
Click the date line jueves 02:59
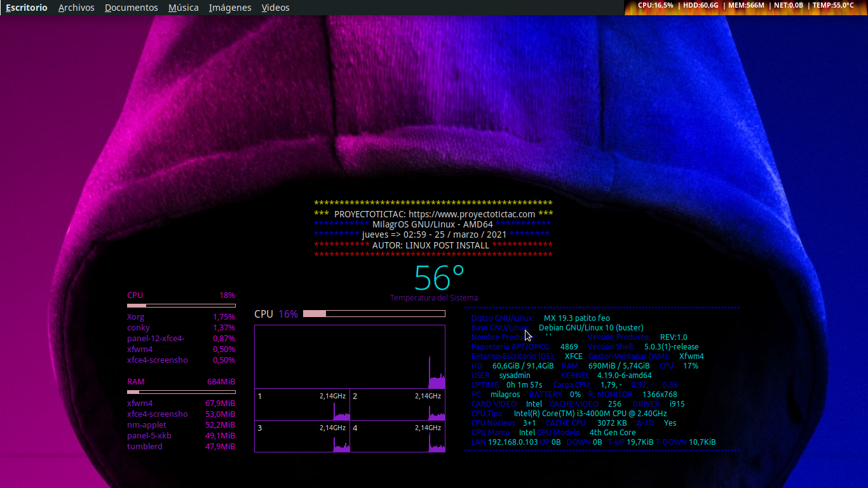434,234
